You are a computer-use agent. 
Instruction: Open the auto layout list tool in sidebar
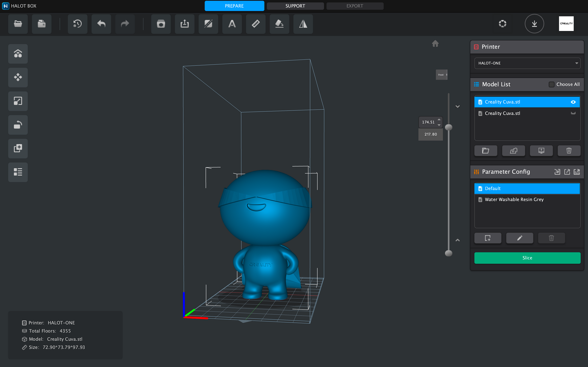18,172
